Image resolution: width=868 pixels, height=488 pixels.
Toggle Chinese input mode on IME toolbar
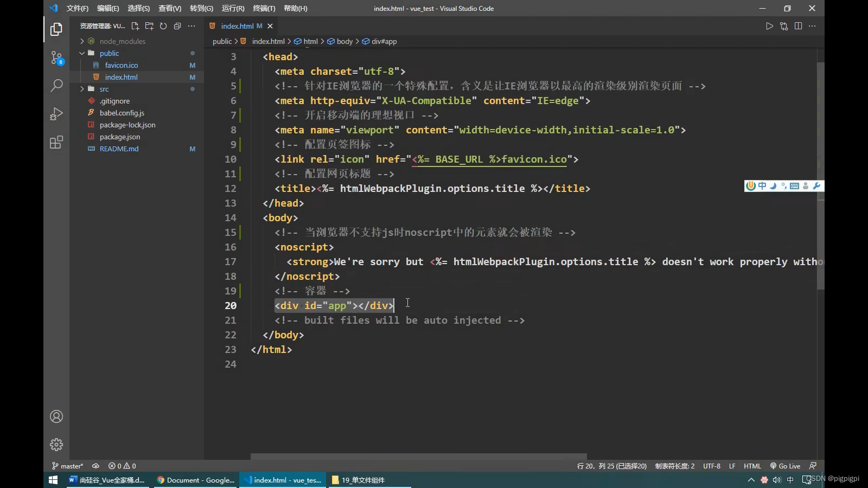coord(762,186)
